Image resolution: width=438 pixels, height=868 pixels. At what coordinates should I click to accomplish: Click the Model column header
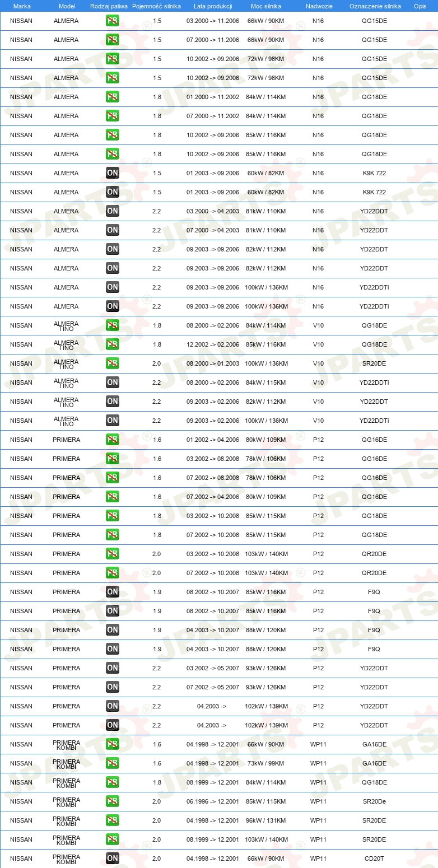(67, 6)
